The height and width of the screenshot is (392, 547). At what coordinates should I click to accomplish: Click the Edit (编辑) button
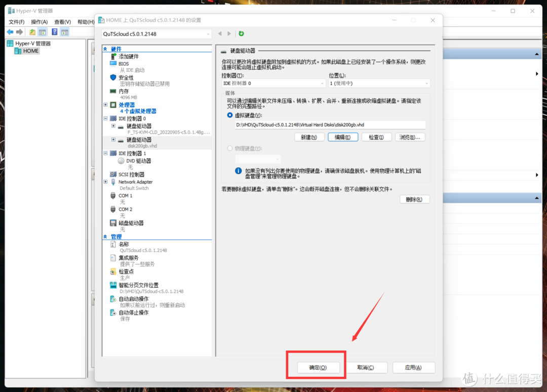pyautogui.click(x=342, y=137)
